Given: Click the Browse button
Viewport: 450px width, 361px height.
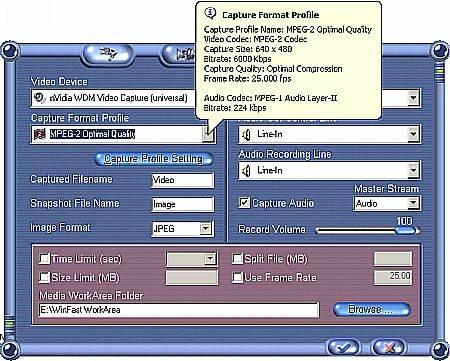Looking at the screenshot, I should (x=372, y=310).
